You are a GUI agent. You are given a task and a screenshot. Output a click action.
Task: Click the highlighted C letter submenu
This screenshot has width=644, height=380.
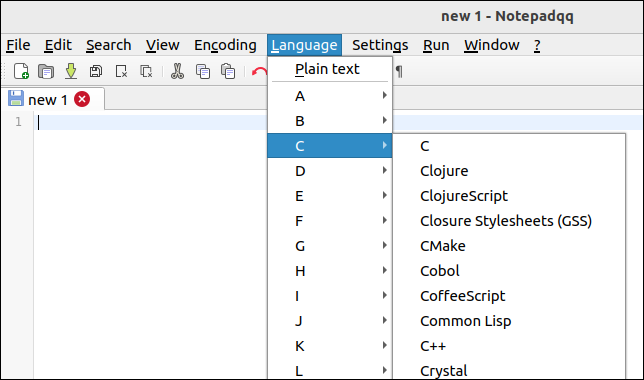330,146
